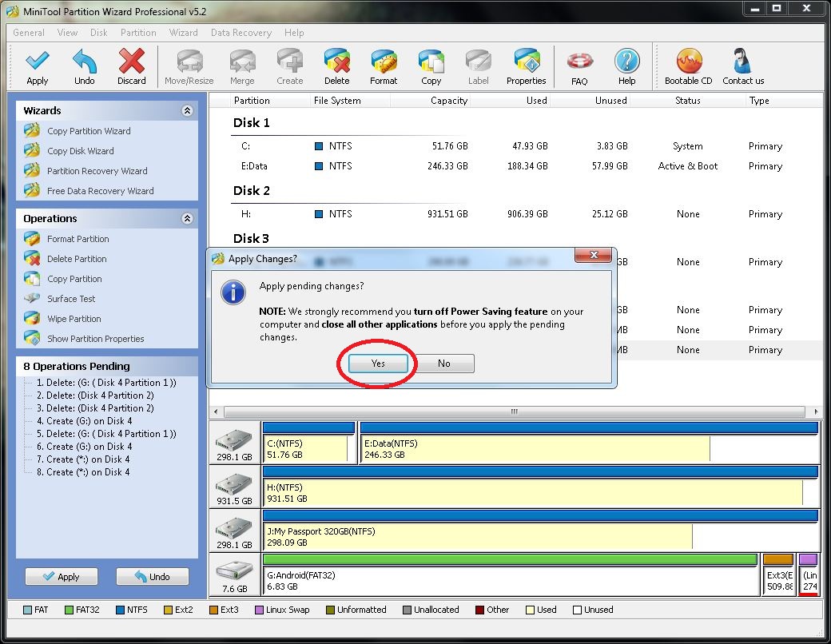Choose Delete Partition in Operations panel
The height and width of the screenshot is (644, 831).
pyautogui.click(x=77, y=259)
